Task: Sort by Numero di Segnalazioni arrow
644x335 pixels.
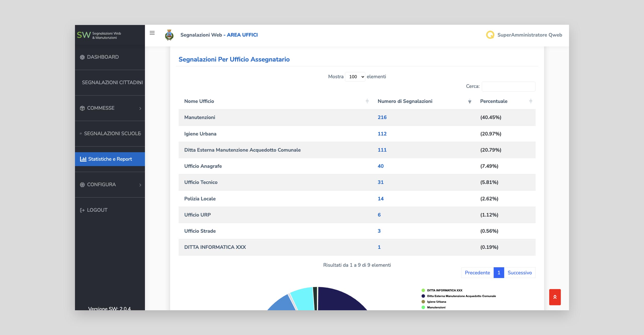Action: [x=469, y=101]
